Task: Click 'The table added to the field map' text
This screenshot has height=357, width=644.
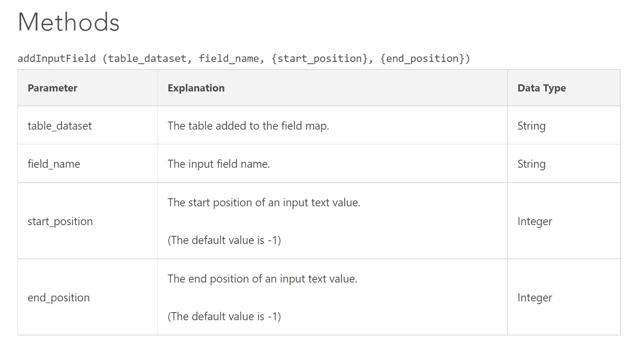Action: [x=248, y=126]
